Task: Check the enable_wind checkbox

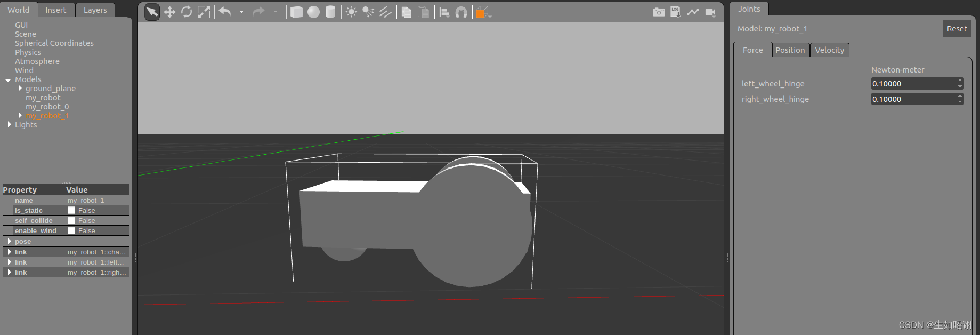Action: coord(71,230)
